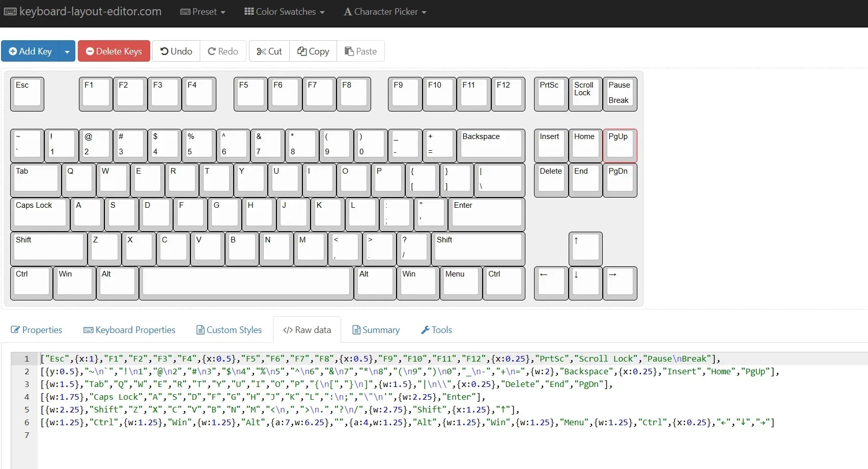The height and width of the screenshot is (469, 868).
Task: Open the Preset dropdown menu
Action: 203,12
